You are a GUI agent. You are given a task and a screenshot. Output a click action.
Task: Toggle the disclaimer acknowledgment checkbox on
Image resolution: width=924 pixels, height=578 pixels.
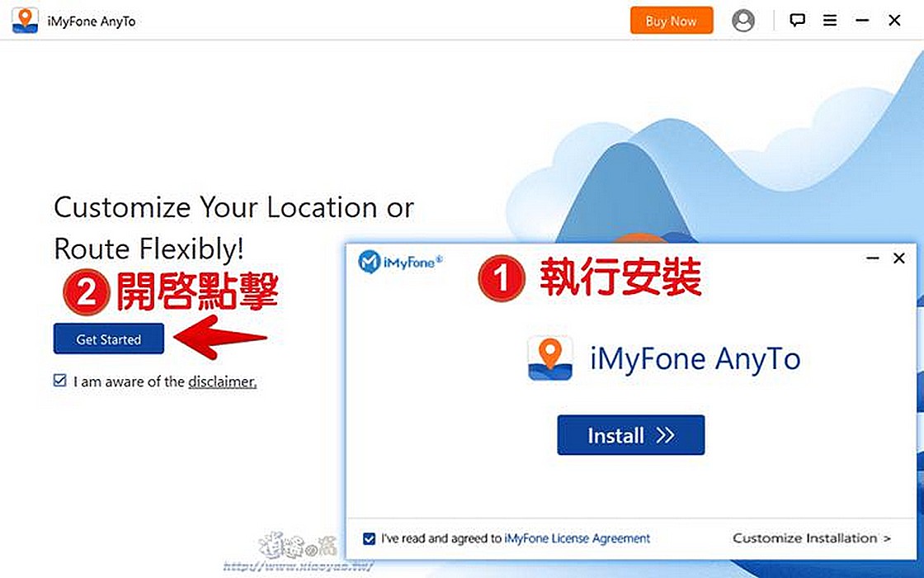(x=59, y=381)
